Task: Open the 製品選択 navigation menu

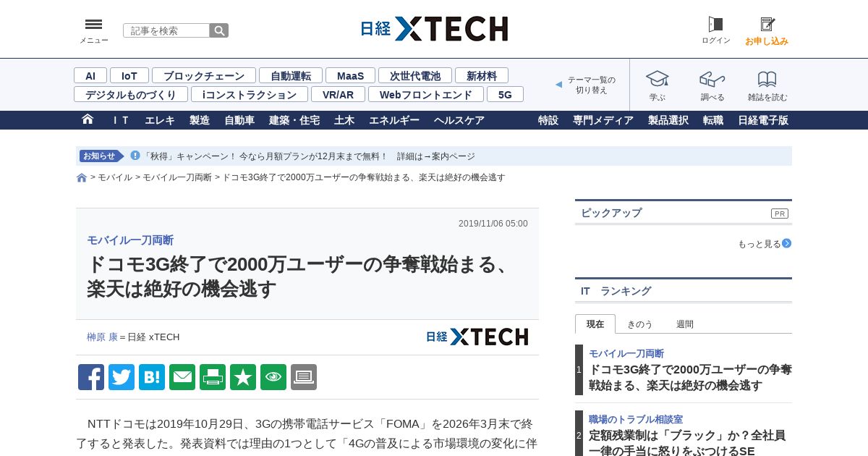Action: click(x=668, y=120)
